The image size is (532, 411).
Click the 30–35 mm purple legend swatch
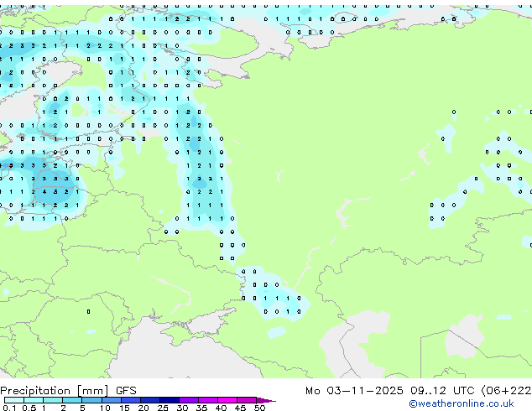[x=189, y=400]
